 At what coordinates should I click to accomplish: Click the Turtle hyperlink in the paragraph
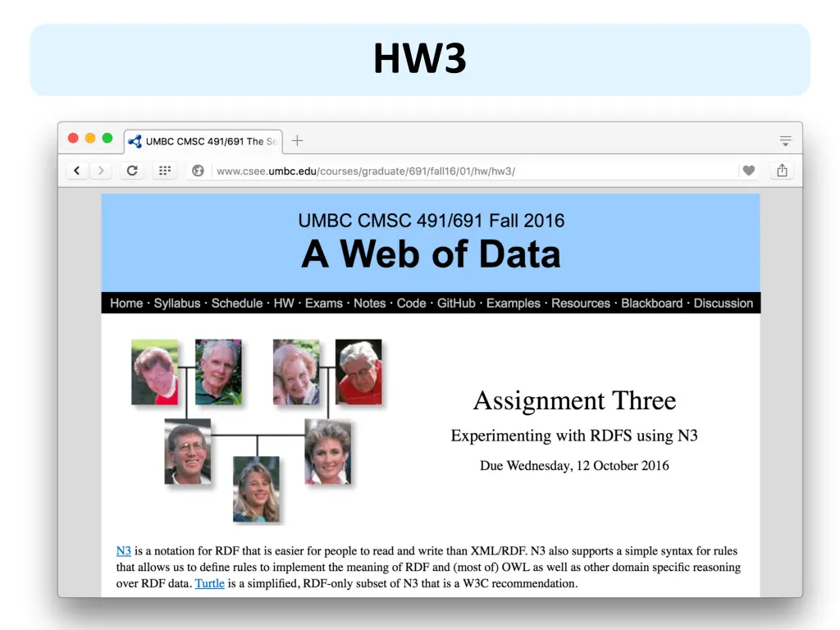point(210,583)
